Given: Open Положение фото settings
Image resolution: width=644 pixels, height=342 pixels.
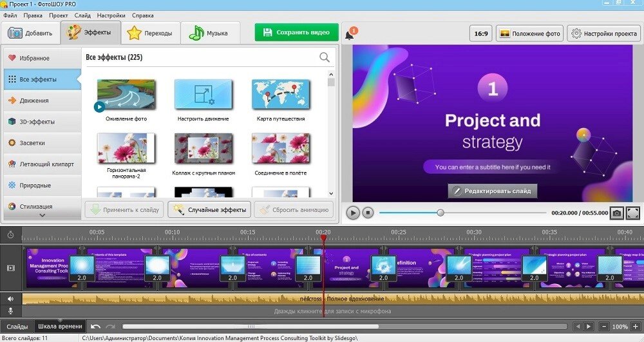Looking at the screenshot, I should pos(529,33).
